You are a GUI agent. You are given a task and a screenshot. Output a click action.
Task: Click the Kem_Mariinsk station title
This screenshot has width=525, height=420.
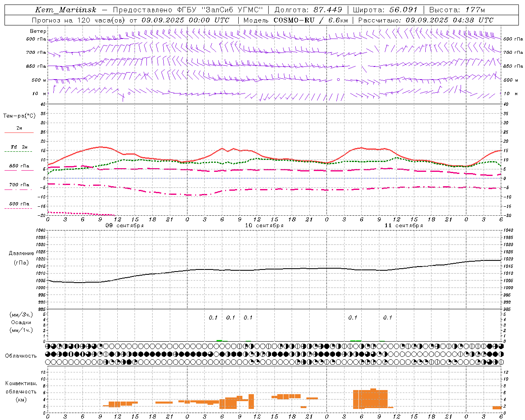tap(66, 10)
